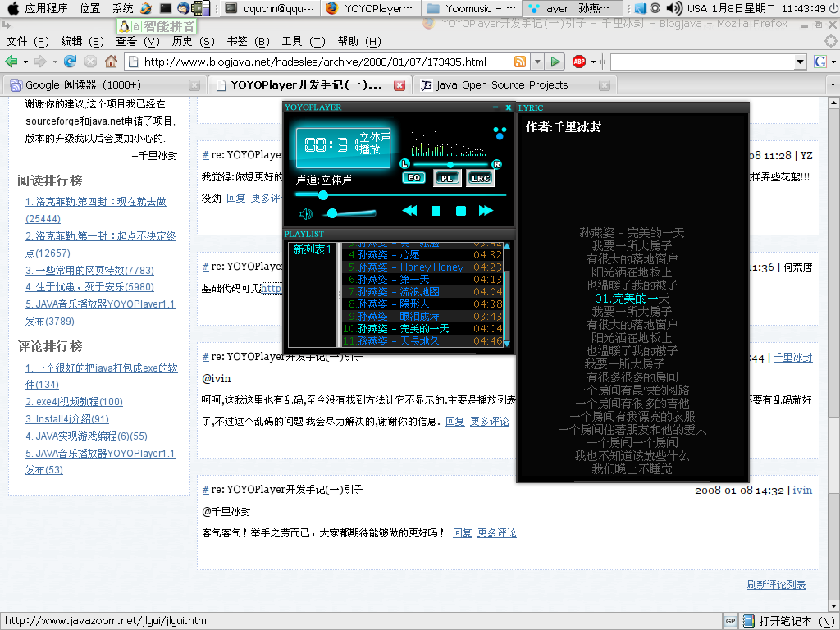Image resolution: width=840 pixels, height=630 pixels.
Task: Click the L balance marker
Action: click(405, 164)
